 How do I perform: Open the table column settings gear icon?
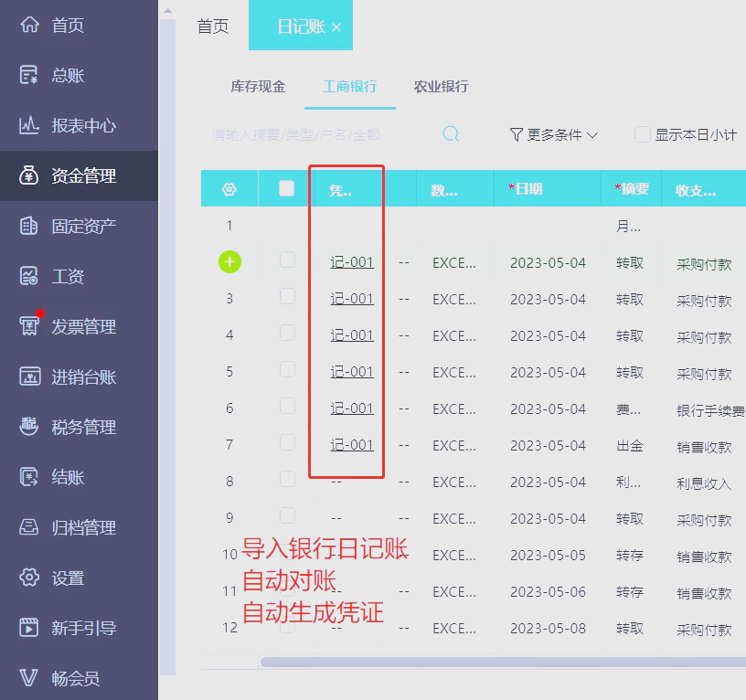[x=229, y=188]
